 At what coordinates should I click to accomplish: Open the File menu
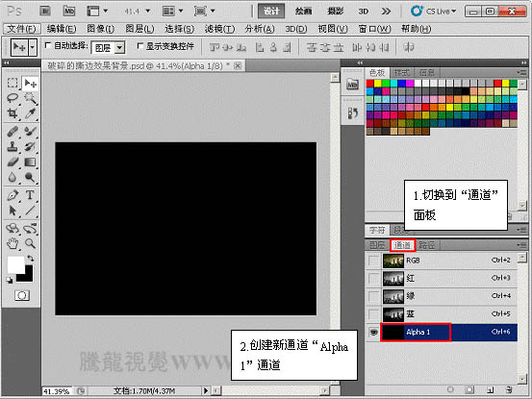pyautogui.click(x=22, y=29)
